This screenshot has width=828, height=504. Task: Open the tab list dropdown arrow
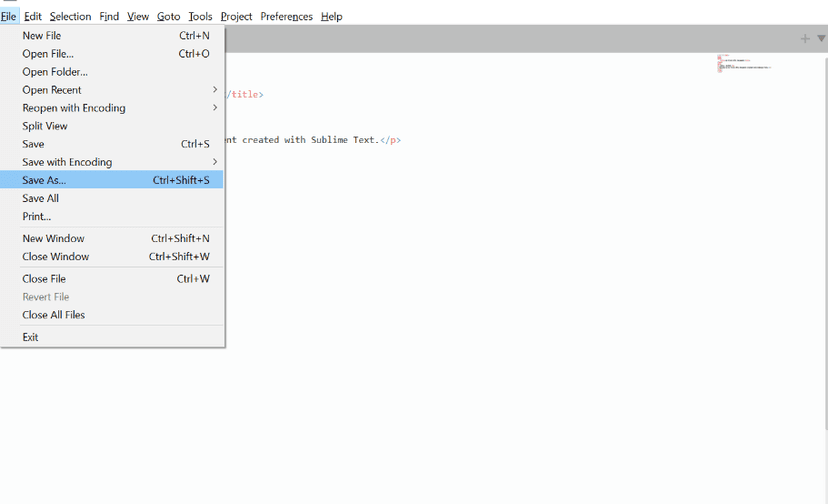click(821, 39)
